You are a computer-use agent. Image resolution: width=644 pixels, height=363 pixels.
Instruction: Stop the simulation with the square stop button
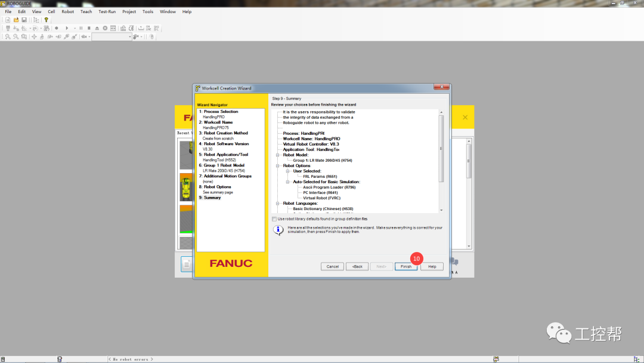(x=89, y=29)
